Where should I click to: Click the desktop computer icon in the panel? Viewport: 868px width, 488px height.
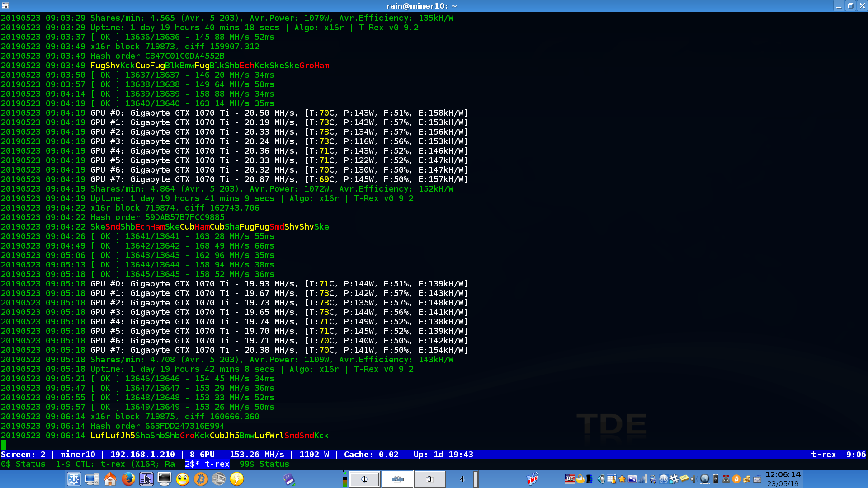point(92,479)
